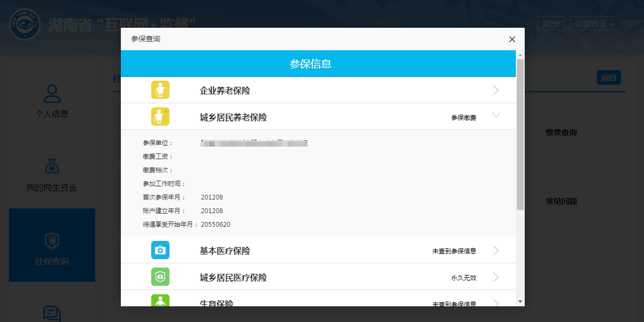Viewport: 644px width, 322px height.
Task: Click the 社保查询 shield icon
Action: point(52,241)
